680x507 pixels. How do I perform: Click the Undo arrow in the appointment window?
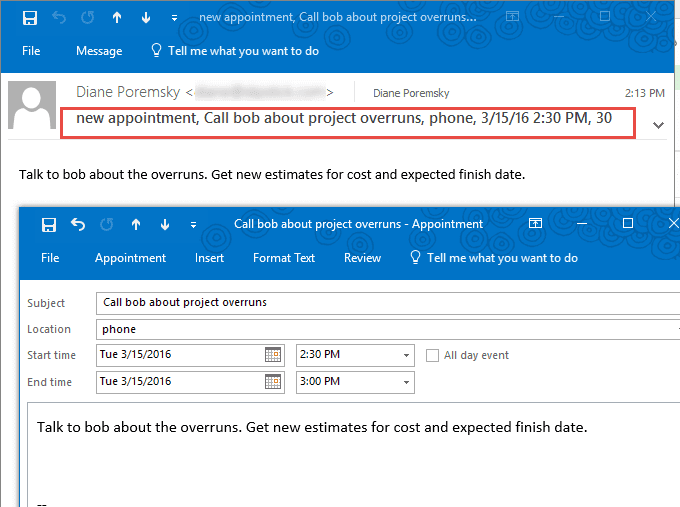tap(78, 225)
